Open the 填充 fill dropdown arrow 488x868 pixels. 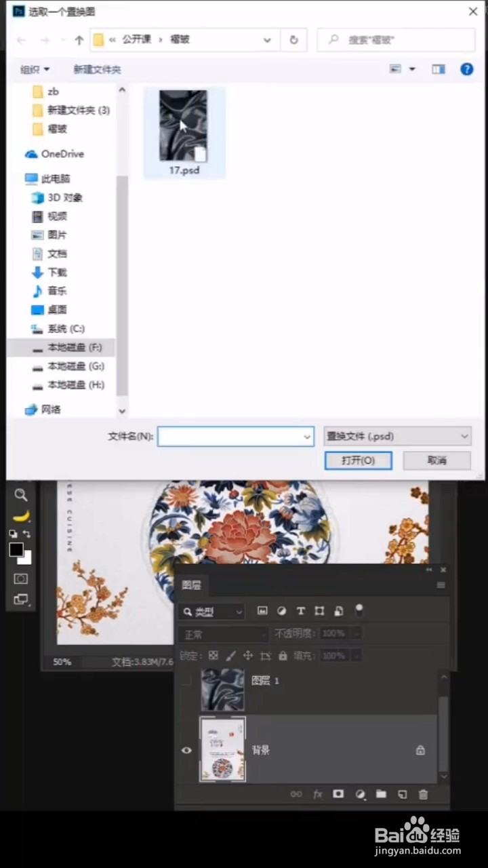click(x=357, y=656)
